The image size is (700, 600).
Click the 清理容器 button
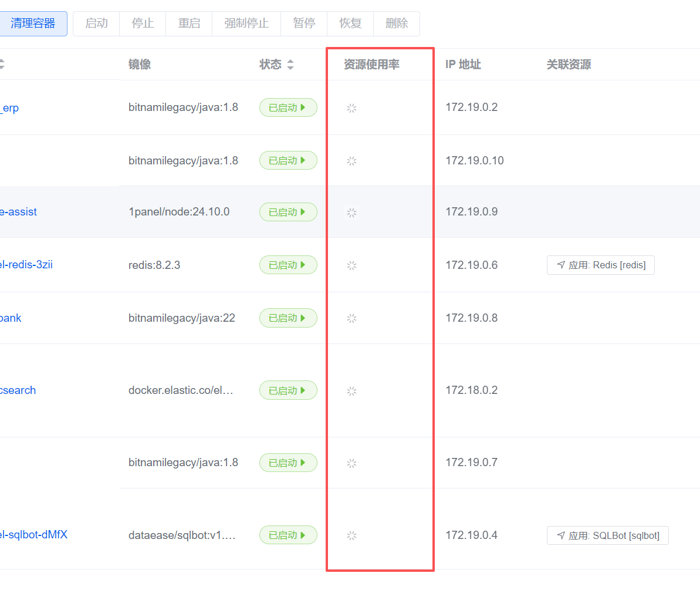pyautogui.click(x=33, y=23)
